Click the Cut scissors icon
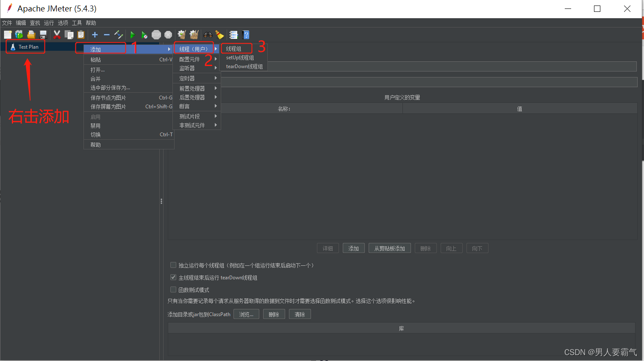 (57, 35)
